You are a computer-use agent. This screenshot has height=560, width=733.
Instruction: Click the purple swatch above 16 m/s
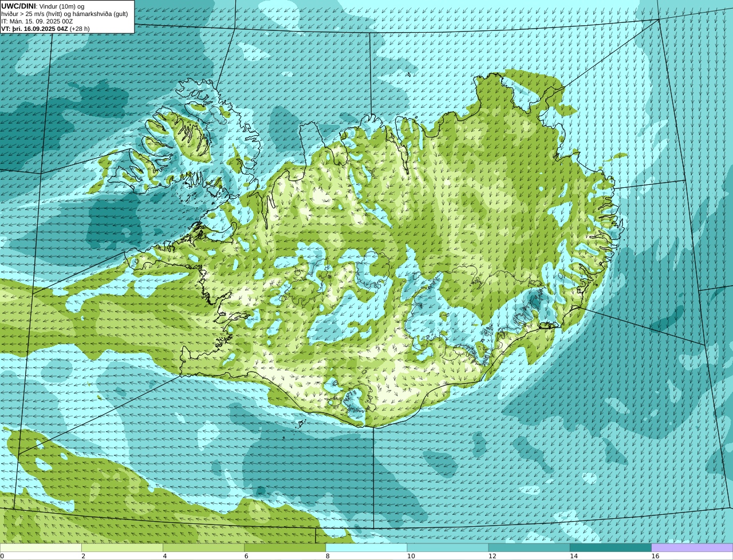point(692,547)
